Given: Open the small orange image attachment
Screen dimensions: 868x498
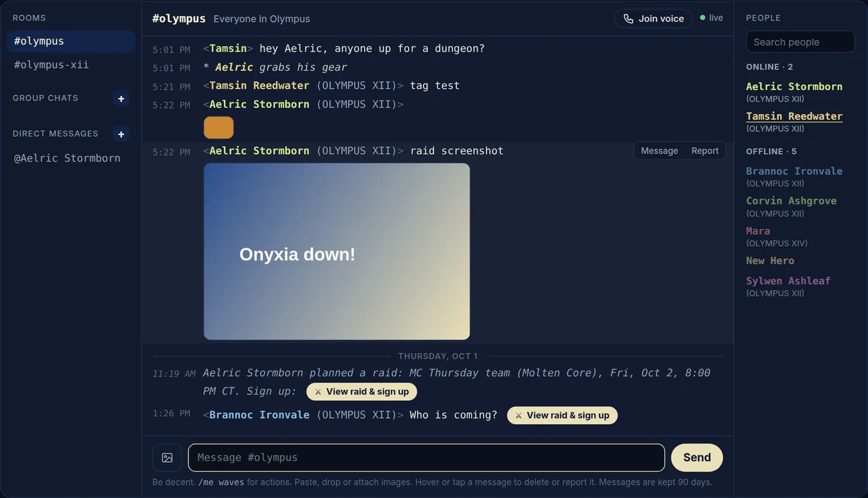Looking at the screenshot, I should [x=219, y=127].
